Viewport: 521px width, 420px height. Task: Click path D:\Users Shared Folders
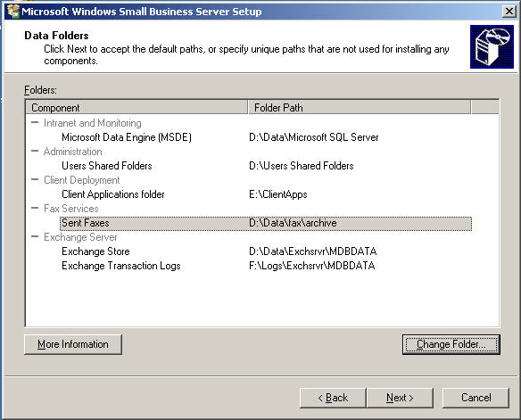[x=301, y=166]
